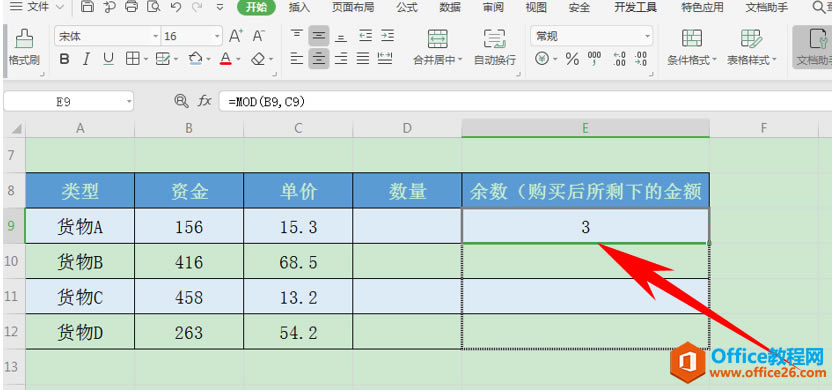Click the fx Insert Function icon
Image resolution: width=833 pixels, height=390 pixels.
tap(205, 101)
